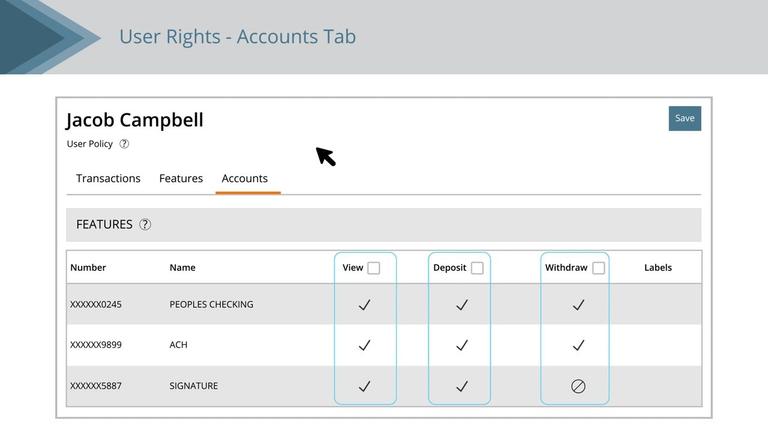Image resolution: width=768 pixels, height=432 pixels.
Task: Toggle View checkmark for SIGNATURE account
Action: coord(364,386)
